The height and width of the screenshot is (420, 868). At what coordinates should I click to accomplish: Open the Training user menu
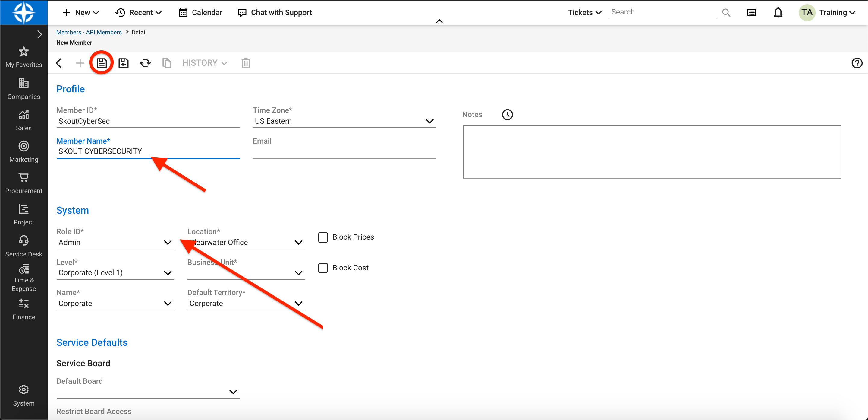(x=828, y=12)
